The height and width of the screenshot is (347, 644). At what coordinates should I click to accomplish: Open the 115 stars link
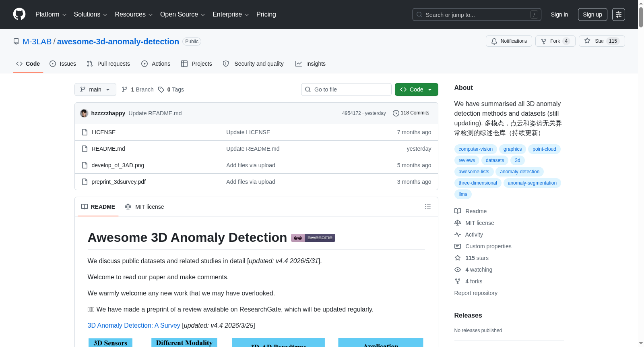tap(471, 258)
